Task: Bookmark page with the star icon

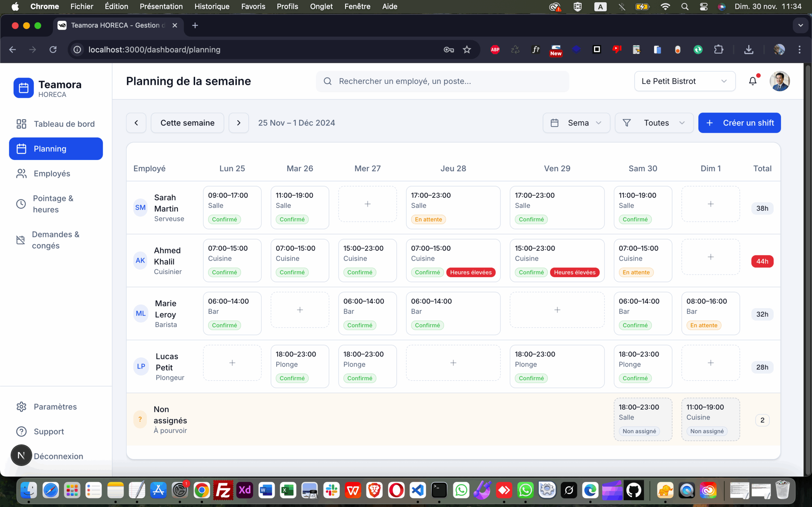Action: [x=467, y=50]
